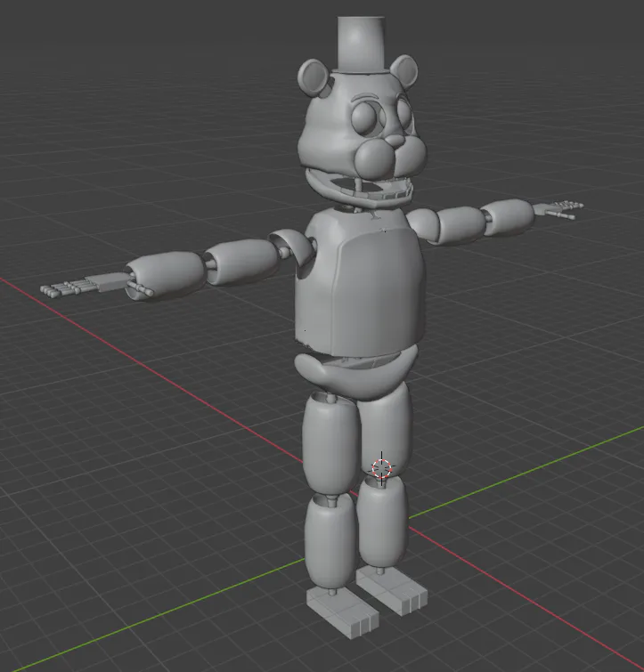Image resolution: width=644 pixels, height=672 pixels.
Task: Select the top hat on the bear's head
Action: tap(361, 45)
